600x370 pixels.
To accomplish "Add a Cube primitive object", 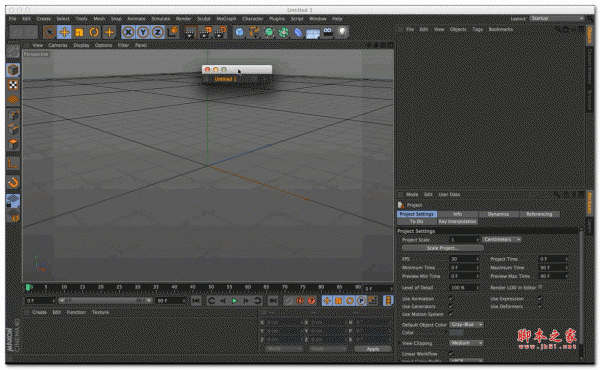I will [240, 32].
